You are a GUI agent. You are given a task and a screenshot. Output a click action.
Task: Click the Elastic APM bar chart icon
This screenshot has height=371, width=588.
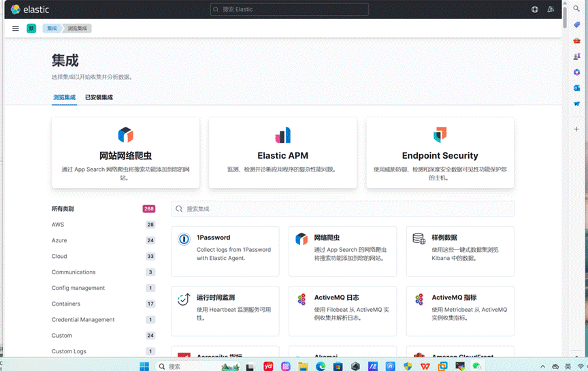282,135
